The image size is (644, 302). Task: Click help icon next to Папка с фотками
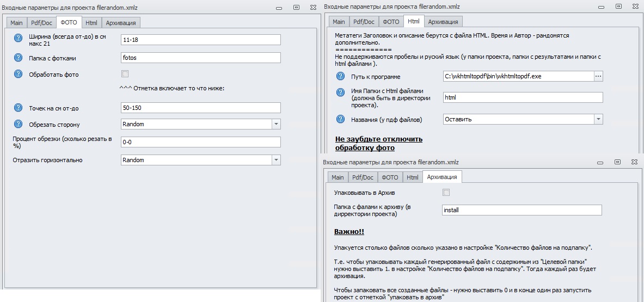[18, 58]
